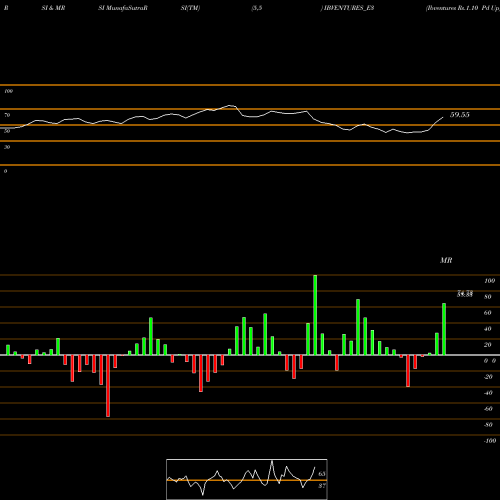The height and width of the screenshot is (500, 500).
Task: Click the RSI axis label 70
Action: coord(7,115)
